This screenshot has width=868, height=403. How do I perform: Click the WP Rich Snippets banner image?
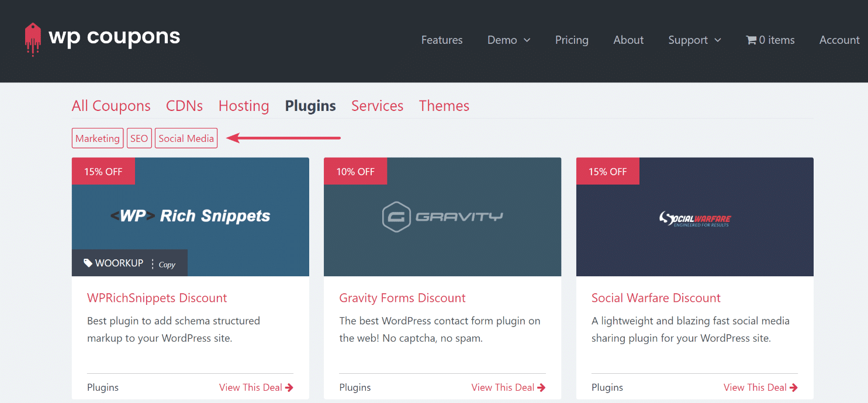pyautogui.click(x=191, y=217)
